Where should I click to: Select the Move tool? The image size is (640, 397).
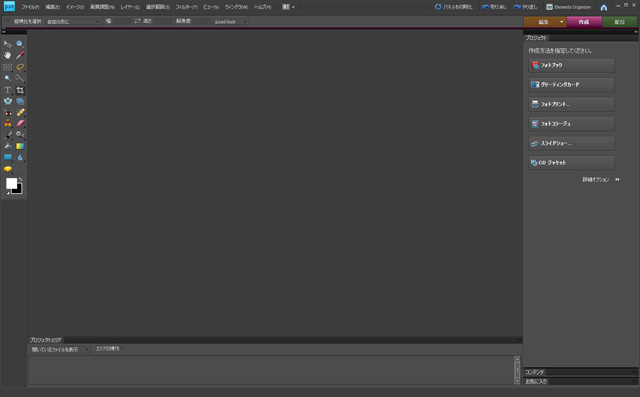point(8,44)
